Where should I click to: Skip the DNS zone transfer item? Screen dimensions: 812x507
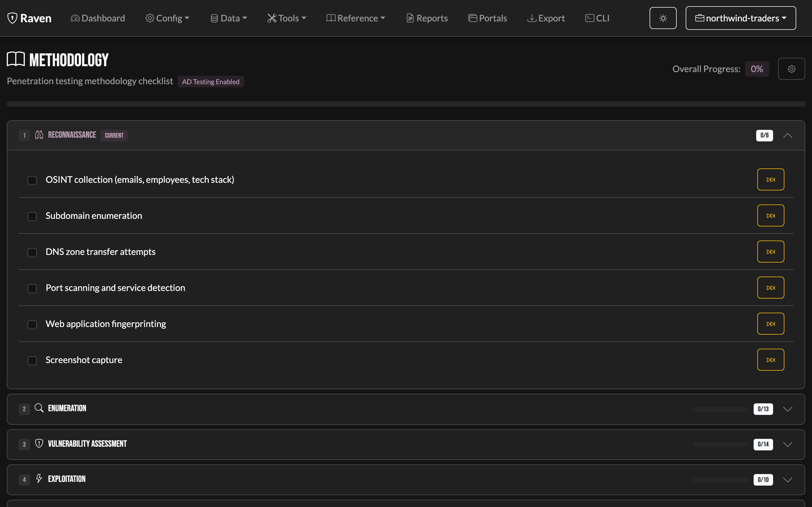(x=770, y=252)
